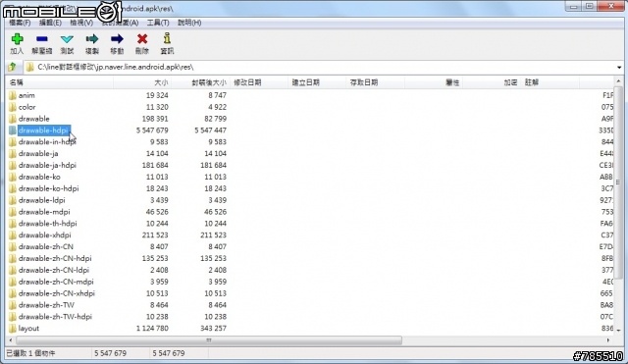The height and width of the screenshot is (364, 628).
Task: Open the Tools (工具) menu
Action: tap(158, 23)
